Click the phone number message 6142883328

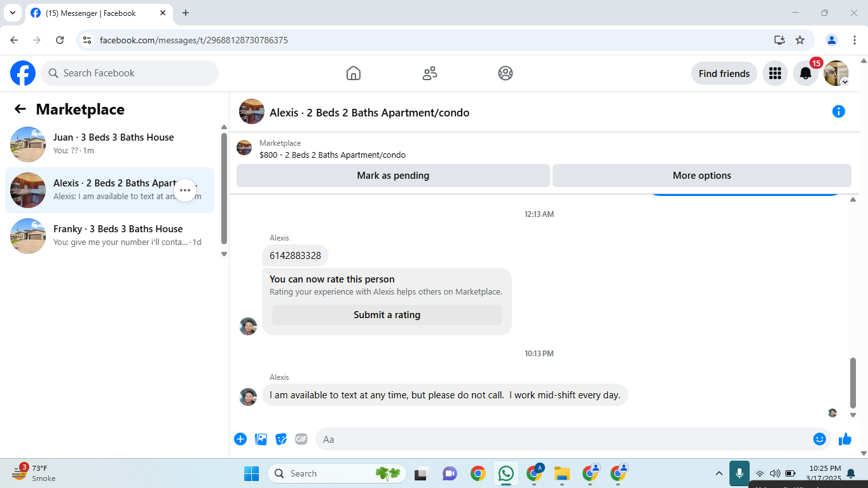295,256
